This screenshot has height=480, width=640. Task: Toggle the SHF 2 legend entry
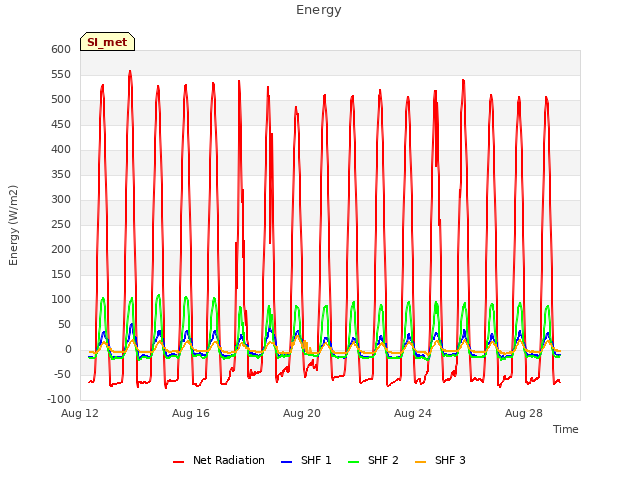tap(373, 460)
